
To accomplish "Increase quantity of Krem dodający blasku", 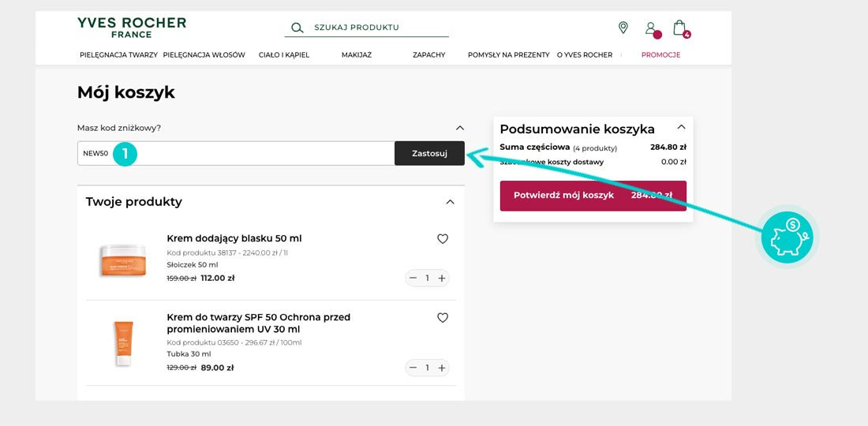I will tap(442, 278).
